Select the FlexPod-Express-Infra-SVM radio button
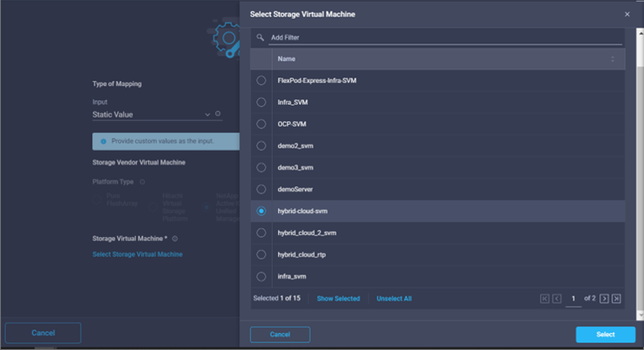The image size is (644, 350). (261, 81)
